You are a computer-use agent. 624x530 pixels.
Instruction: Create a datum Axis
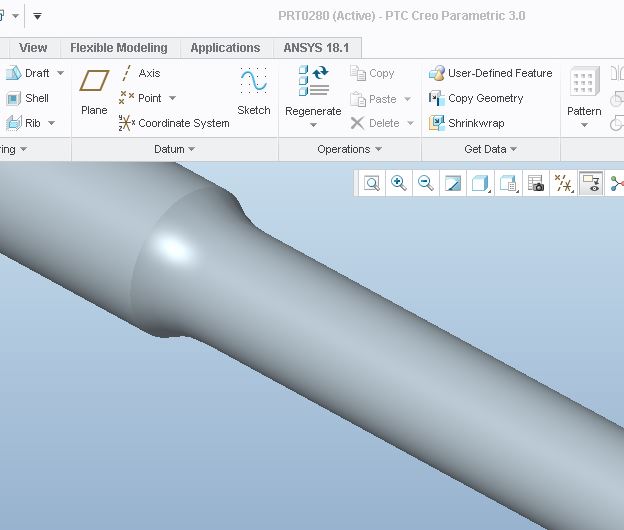(x=140, y=73)
